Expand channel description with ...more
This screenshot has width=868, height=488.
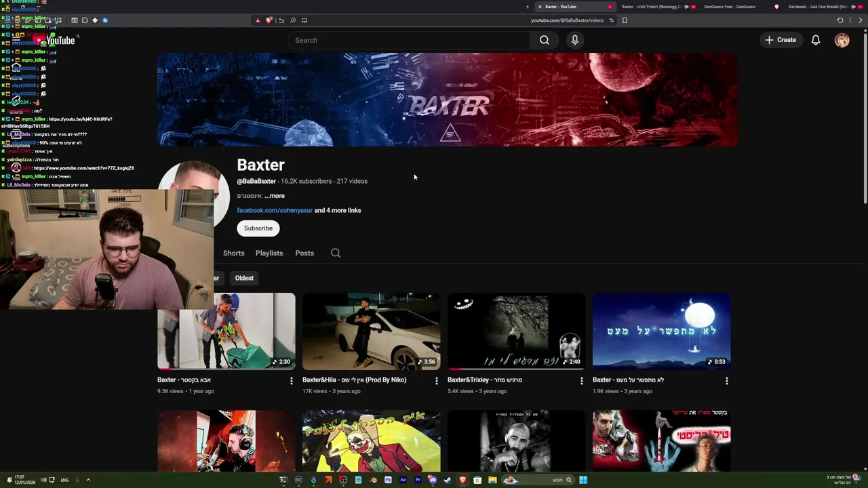click(x=275, y=196)
